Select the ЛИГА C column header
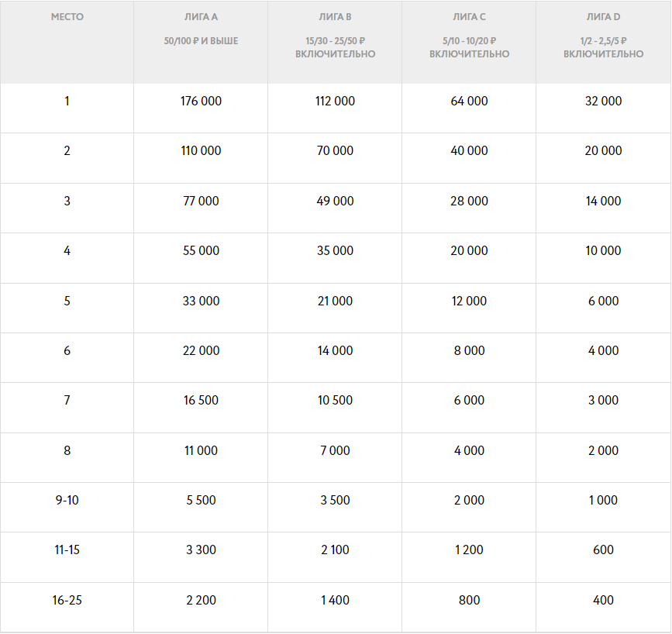The image size is (672, 634). (x=469, y=16)
